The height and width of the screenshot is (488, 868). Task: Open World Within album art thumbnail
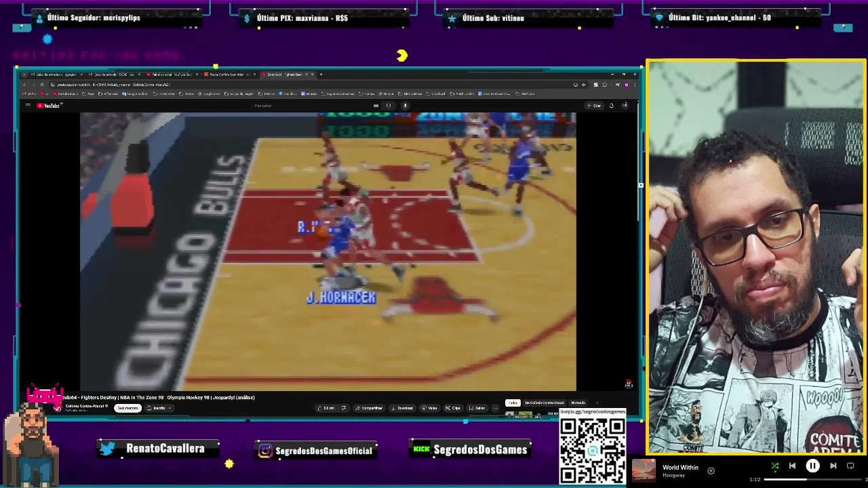644,470
